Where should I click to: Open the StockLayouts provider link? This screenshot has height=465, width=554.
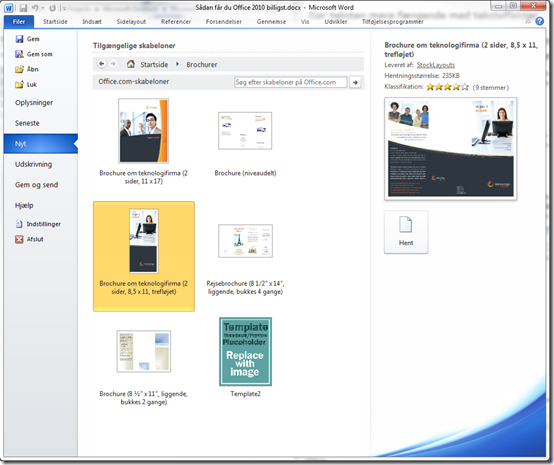coord(436,65)
